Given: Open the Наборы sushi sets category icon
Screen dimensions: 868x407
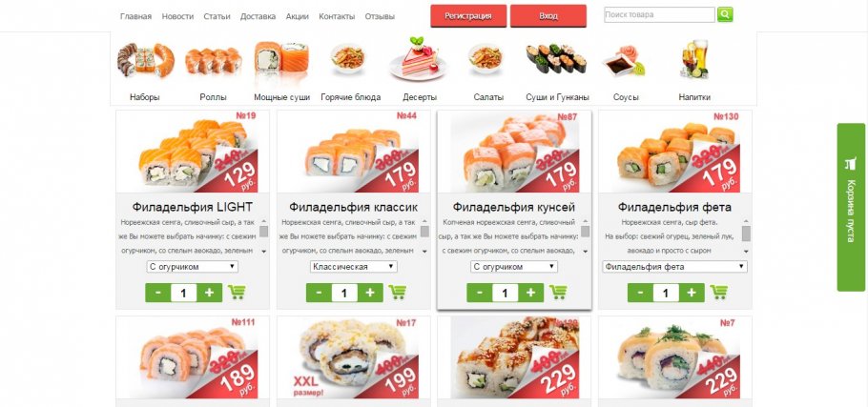Looking at the screenshot, I should pyautogui.click(x=145, y=60).
